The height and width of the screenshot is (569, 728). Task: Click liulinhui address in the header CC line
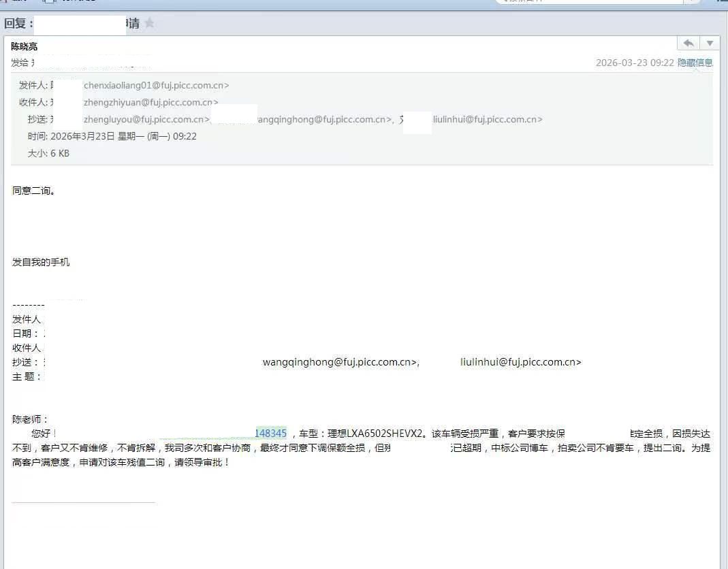click(488, 120)
